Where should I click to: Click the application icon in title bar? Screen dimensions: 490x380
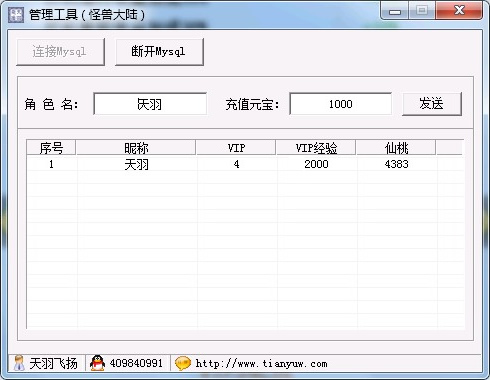pos(16,15)
